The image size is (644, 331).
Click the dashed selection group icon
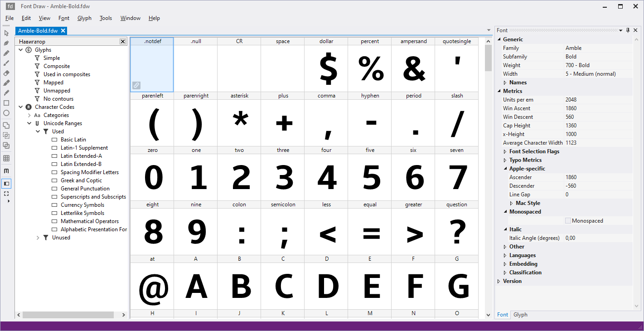6,136
